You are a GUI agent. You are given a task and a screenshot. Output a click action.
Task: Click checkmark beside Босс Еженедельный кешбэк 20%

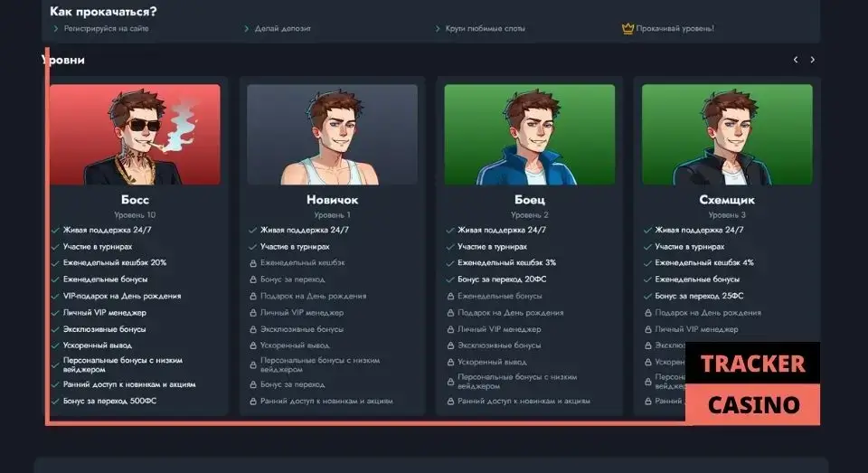click(55, 263)
